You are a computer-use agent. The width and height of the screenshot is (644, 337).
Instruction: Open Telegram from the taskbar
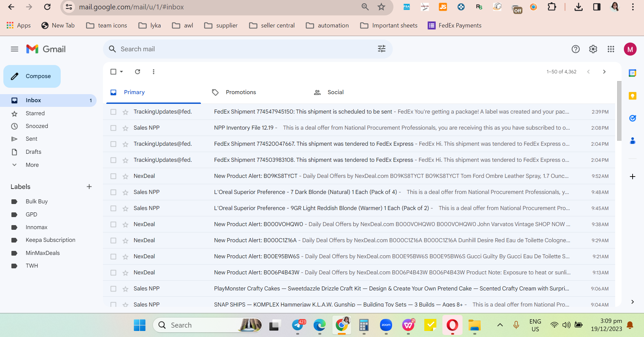(298, 325)
